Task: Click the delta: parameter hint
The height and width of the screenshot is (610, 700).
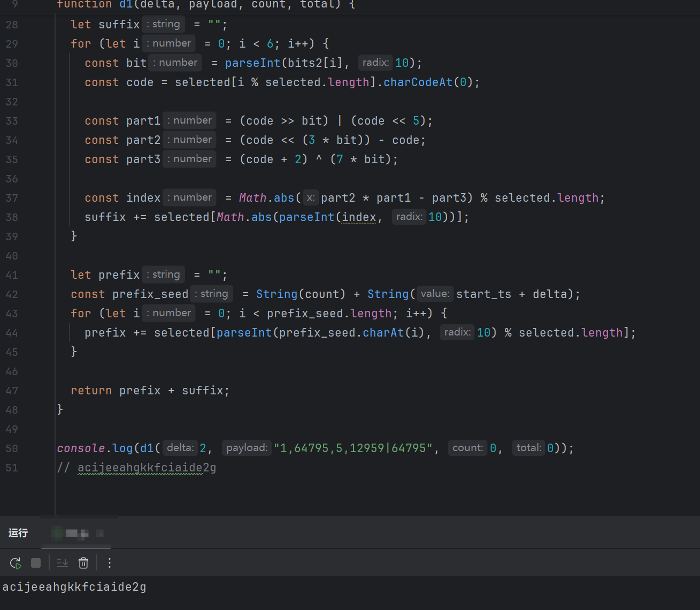Action: pos(180,448)
